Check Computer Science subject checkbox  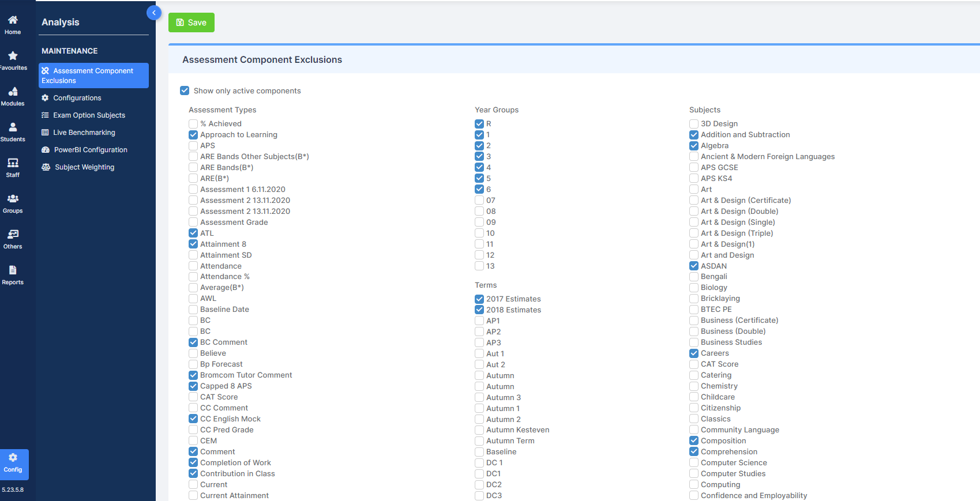694,463
